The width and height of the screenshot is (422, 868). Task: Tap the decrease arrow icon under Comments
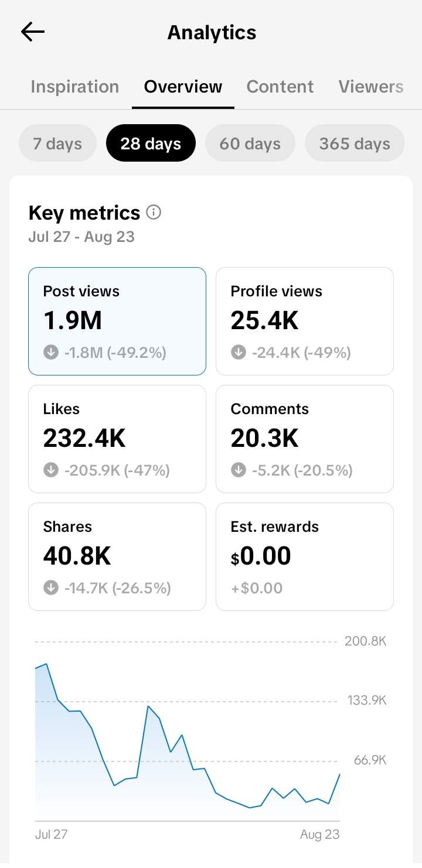[x=239, y=470]
